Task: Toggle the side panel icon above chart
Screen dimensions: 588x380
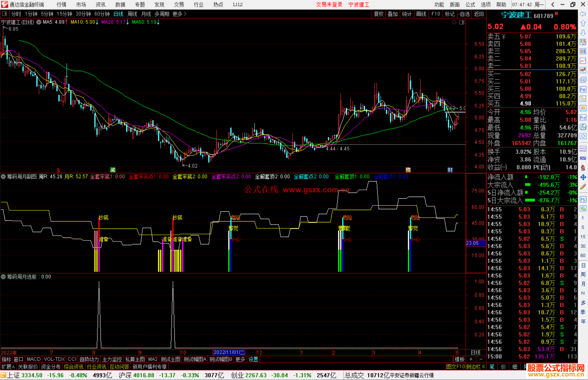Action: [x=462, y=22]
